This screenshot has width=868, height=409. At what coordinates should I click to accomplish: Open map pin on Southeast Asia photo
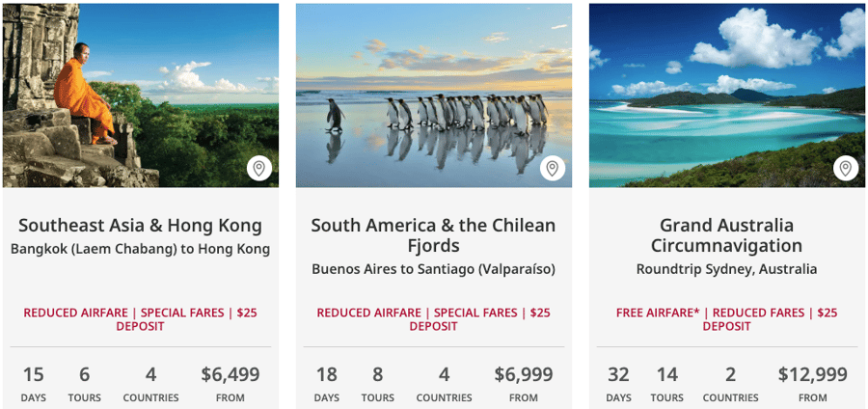coord(259,168)
